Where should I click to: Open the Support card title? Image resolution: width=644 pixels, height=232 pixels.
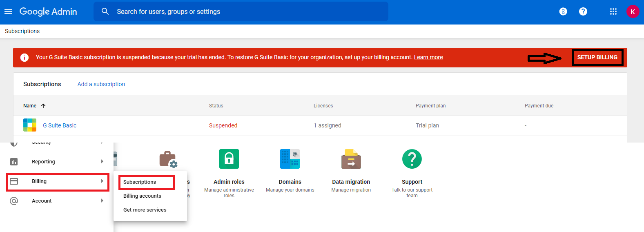(x=412, y=182)
